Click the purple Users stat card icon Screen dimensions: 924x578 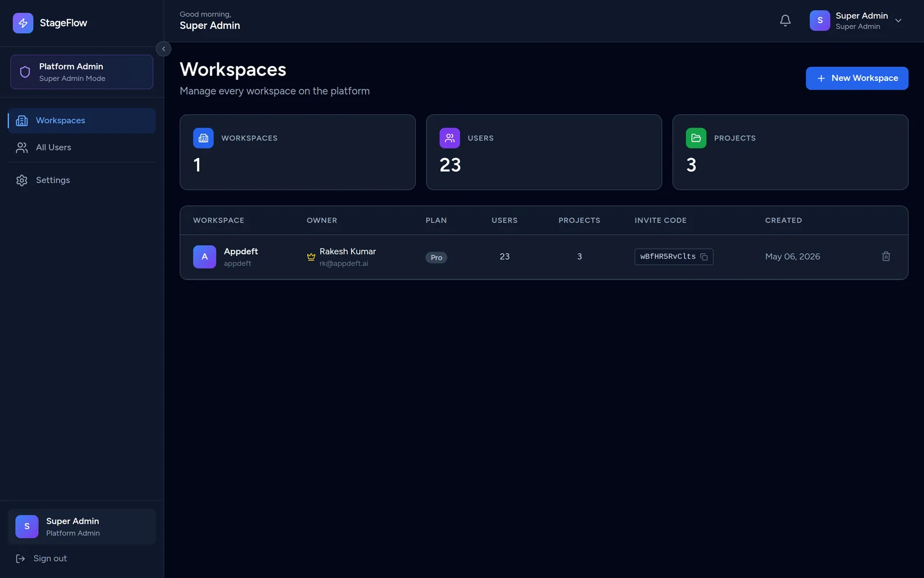pyautogui.click(x=450, y=138)
